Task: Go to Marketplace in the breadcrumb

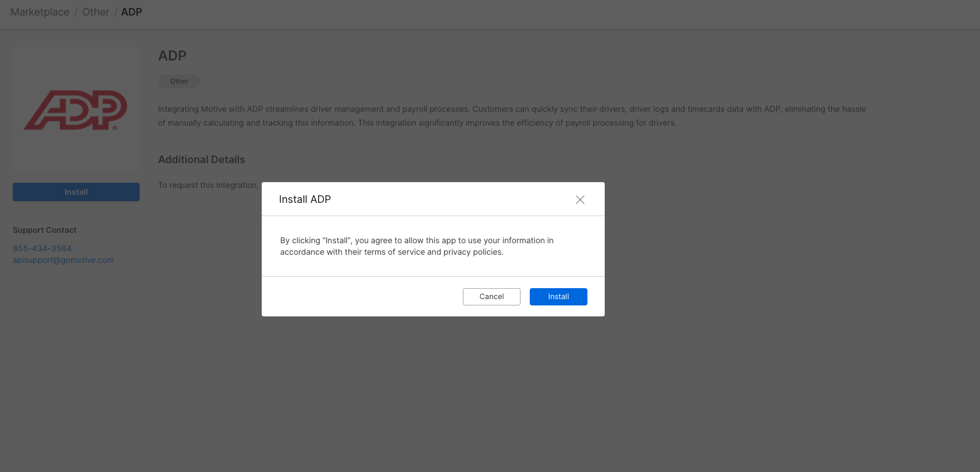Action: (x=40, y=12)
